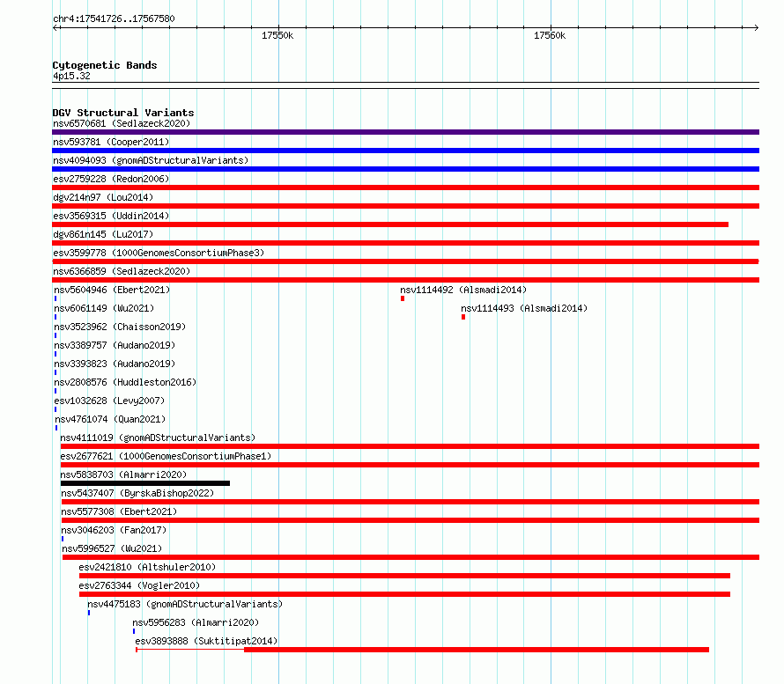Viewport: 784px width, 684px height.
Task: Click the nsv6570681 (Sedlazeck2020) variant label
Action: 122,123
